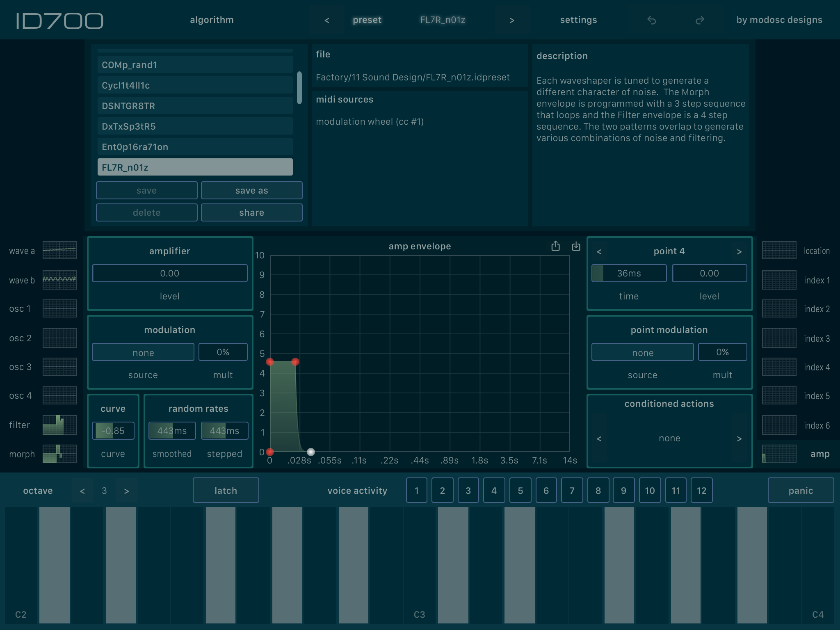840x630 pixels.
Task: Click the import envelope download icon
Action: click(x=576, y=246)
